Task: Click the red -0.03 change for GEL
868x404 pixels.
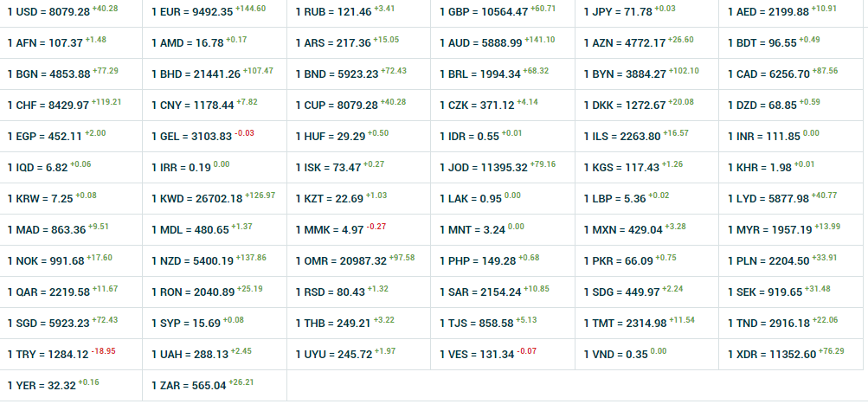Action: (x=245, y=133)
